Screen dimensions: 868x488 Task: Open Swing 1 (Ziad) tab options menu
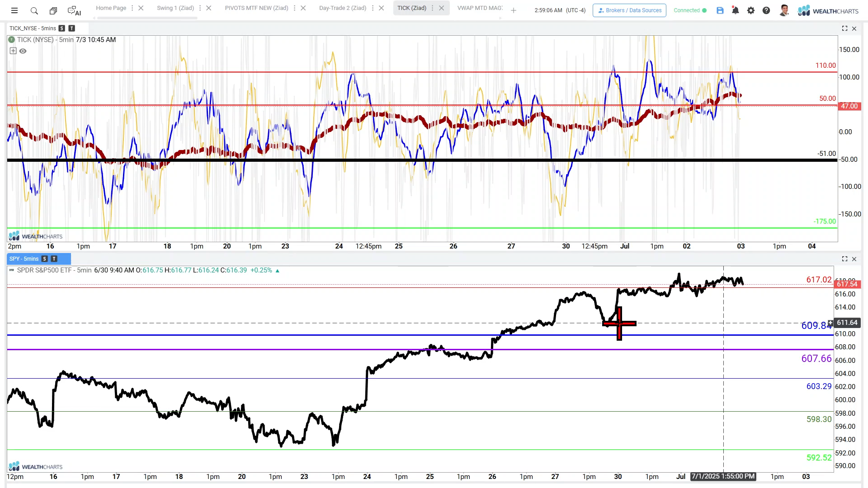[200, 8]
